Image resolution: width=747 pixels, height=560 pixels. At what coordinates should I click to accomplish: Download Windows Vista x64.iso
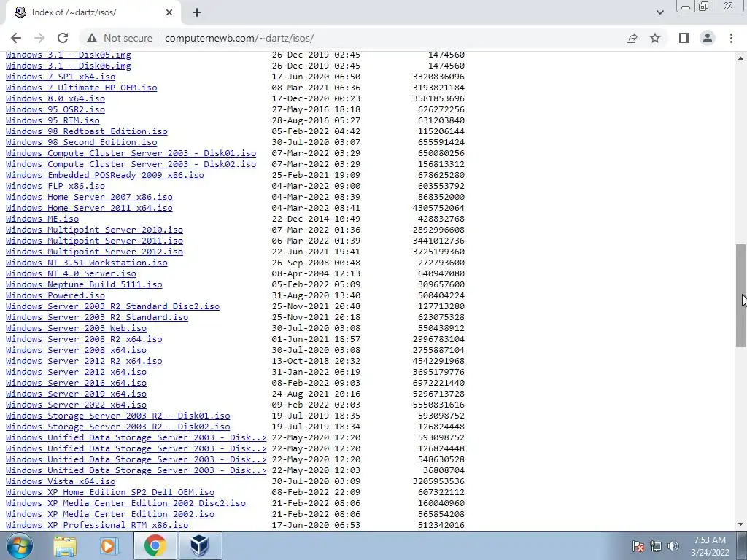click(x=61, y=482)
